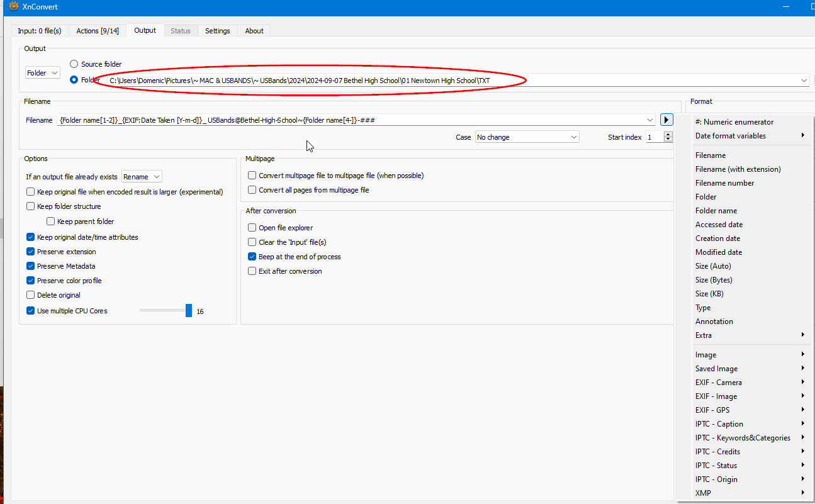
Task: Minimize the XnConvert window
Action: coord(786,7)
